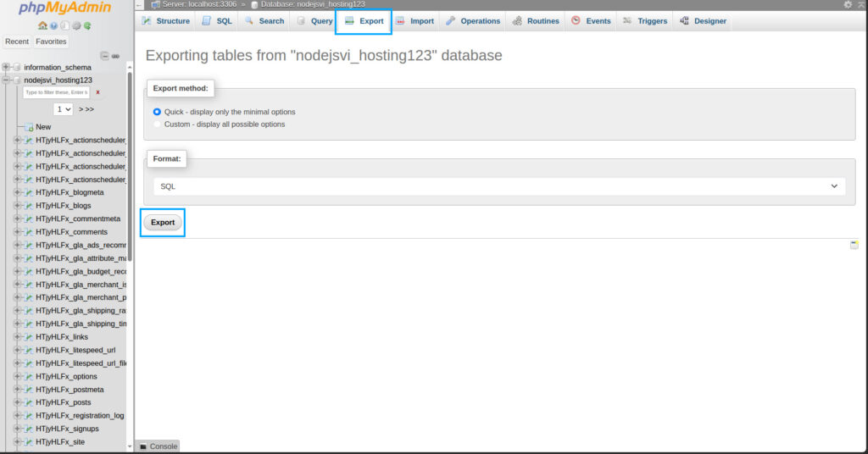Expand the information_schema database node
Image resolution: width=868 pixels, height=454 pixels.
point(6,67)
